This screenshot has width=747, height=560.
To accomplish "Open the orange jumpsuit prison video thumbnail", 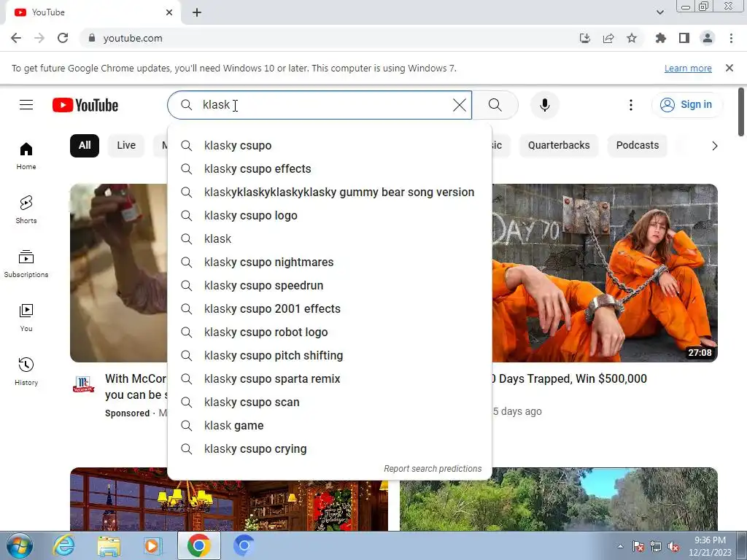I will tap(605, 273).
